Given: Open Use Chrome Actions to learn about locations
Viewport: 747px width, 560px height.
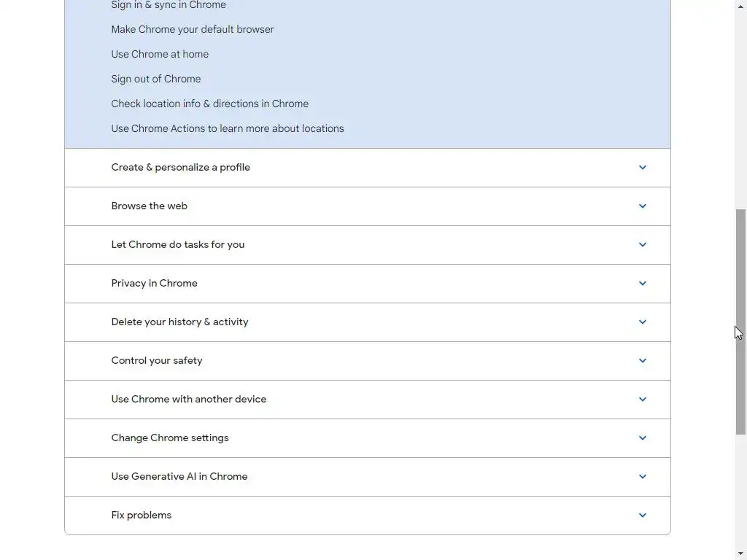Looking at the screenshot, I should pos(228,128).
